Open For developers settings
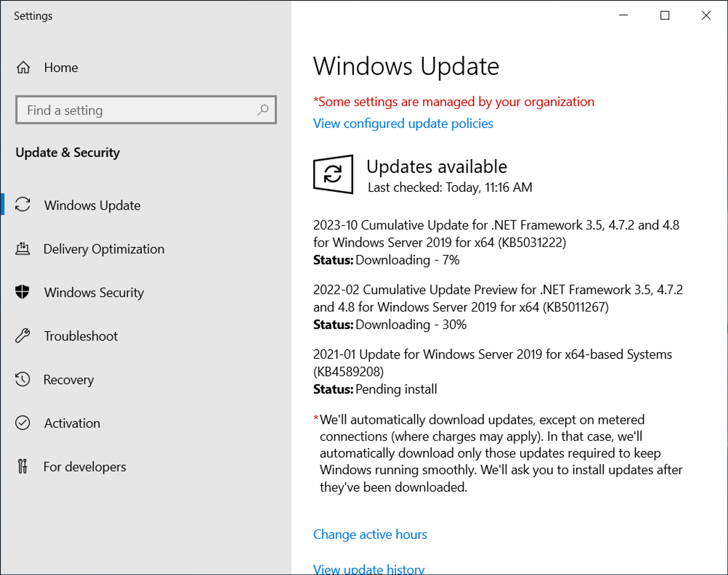Viewport: 728px width, 575px height. (85, 467)
